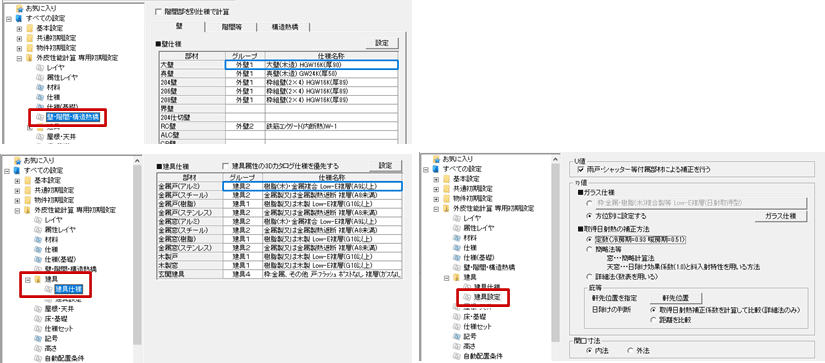The height and width of the screenshot is (363, 825).
Task: Select the 外法 radio button
Action: point(631,350)
